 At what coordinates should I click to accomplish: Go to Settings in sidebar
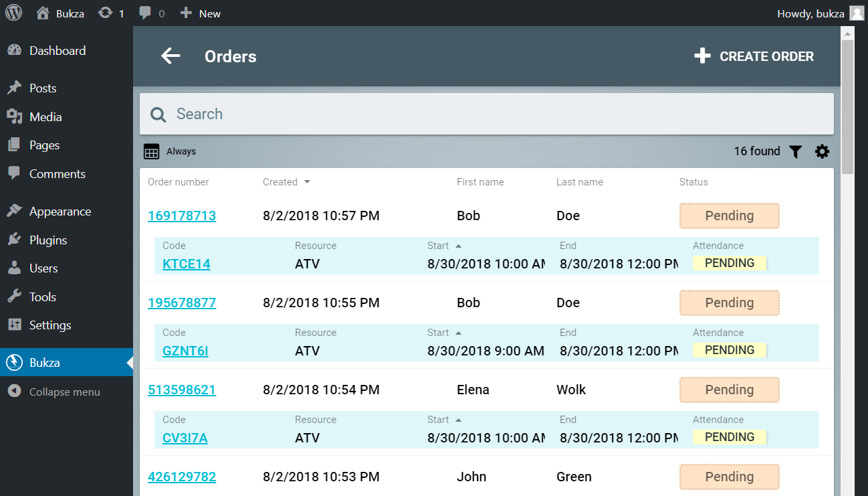49,325
